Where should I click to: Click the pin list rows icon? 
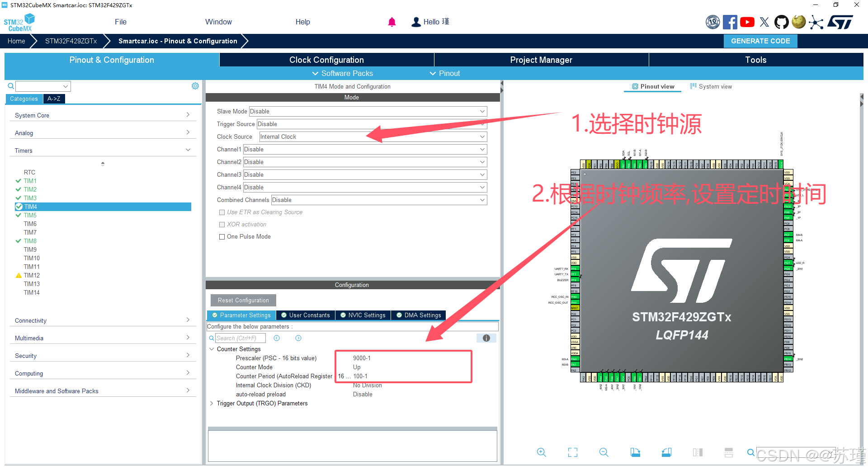(729, 452)
